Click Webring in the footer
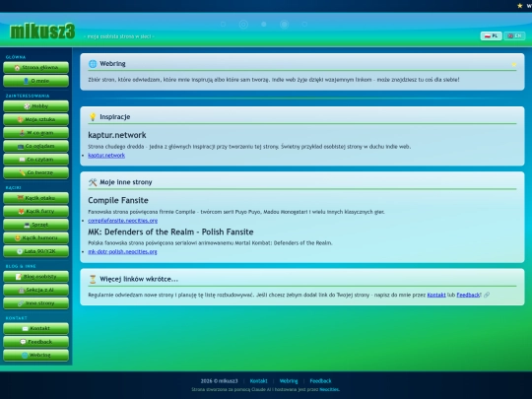 click(x=289, y=381)
